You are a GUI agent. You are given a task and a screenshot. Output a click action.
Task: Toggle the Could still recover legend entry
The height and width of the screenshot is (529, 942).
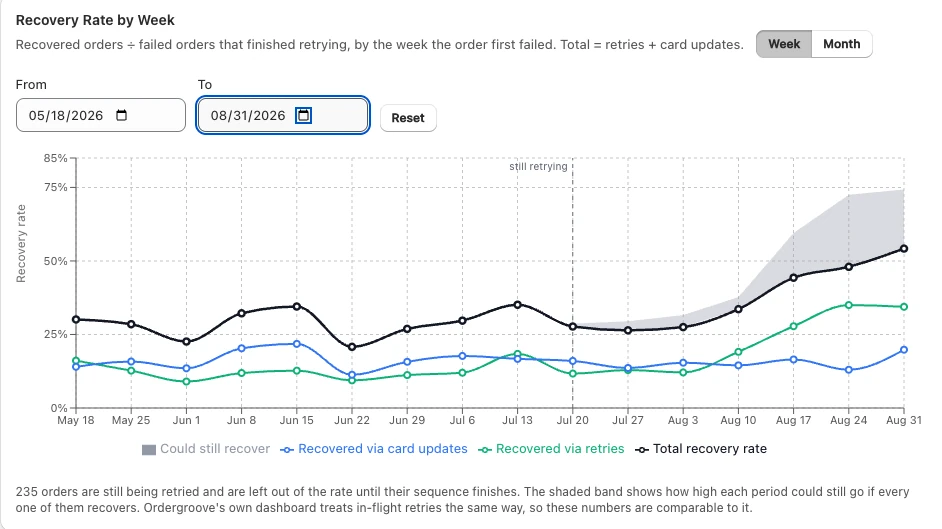click(x=206, y=449)
